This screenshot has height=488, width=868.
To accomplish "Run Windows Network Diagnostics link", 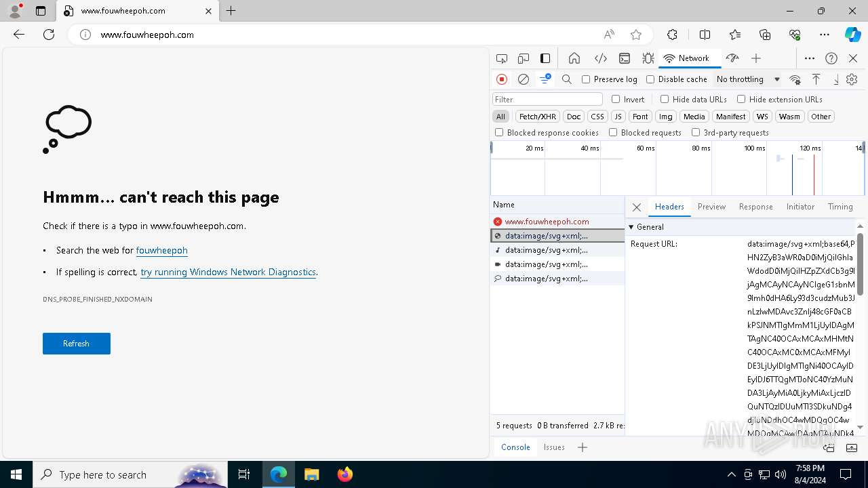I will tap(228, 272).
